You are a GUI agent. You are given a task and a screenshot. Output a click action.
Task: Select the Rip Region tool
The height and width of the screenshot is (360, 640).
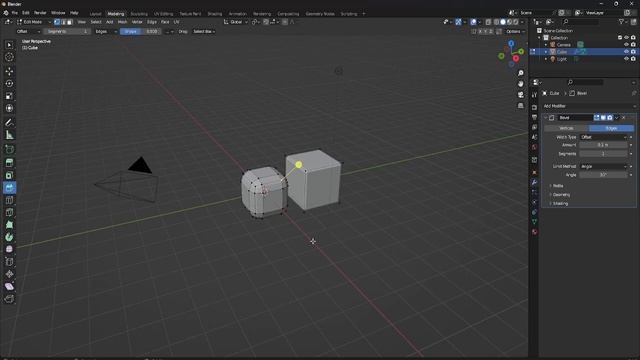pyautogui.click(x=9, y=299)
